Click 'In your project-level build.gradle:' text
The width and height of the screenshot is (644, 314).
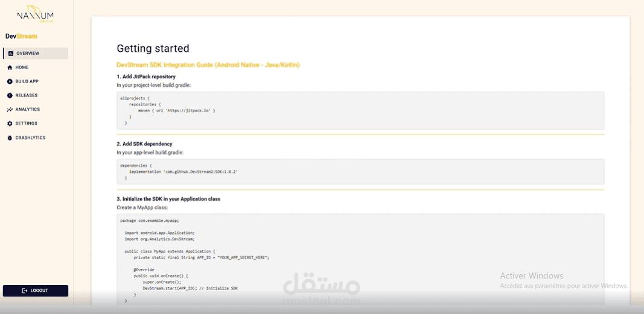click(154, 85)
